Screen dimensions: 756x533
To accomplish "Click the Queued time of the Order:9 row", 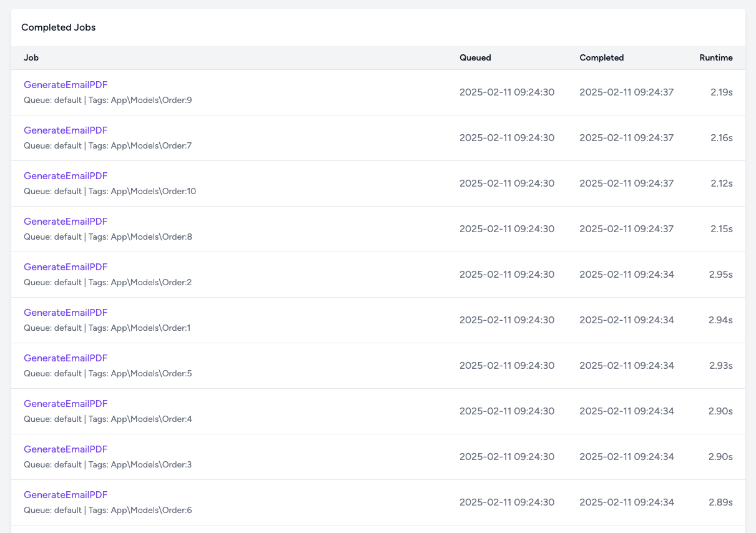I will pyautogui.click(x=507, y=92).
